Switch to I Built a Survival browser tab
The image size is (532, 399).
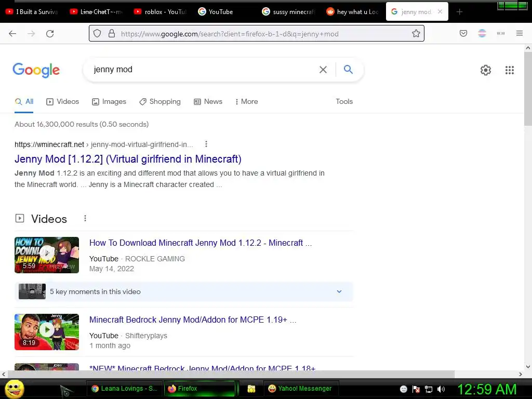32,12
